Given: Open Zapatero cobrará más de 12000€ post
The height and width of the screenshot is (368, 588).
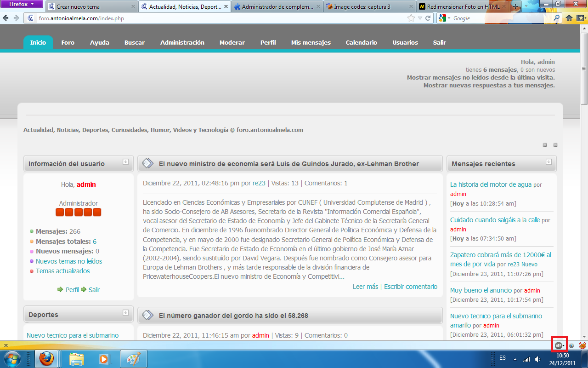Looking at the screenshot, I should pos(500,259).
